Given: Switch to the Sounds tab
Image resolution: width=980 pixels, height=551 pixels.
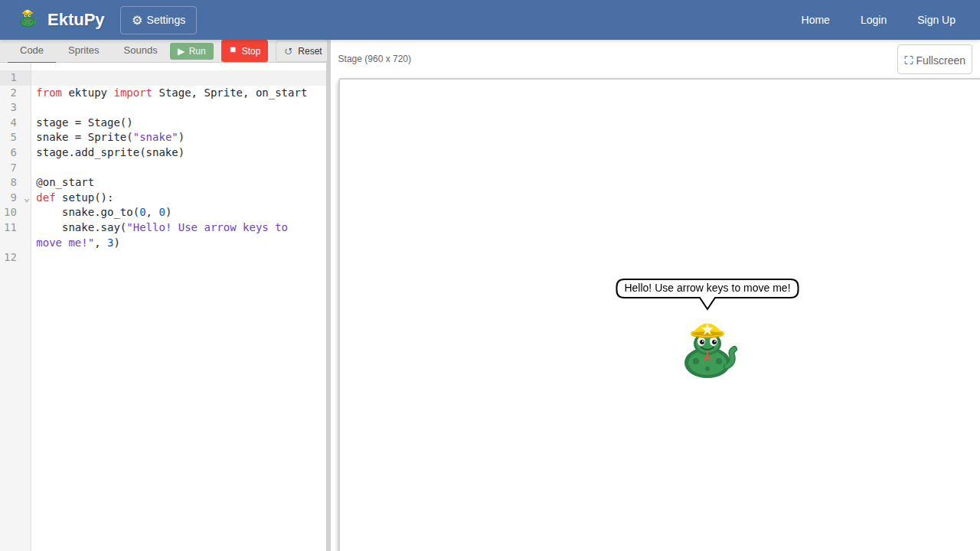Looking at the screenshot, I should coord(140,51).
